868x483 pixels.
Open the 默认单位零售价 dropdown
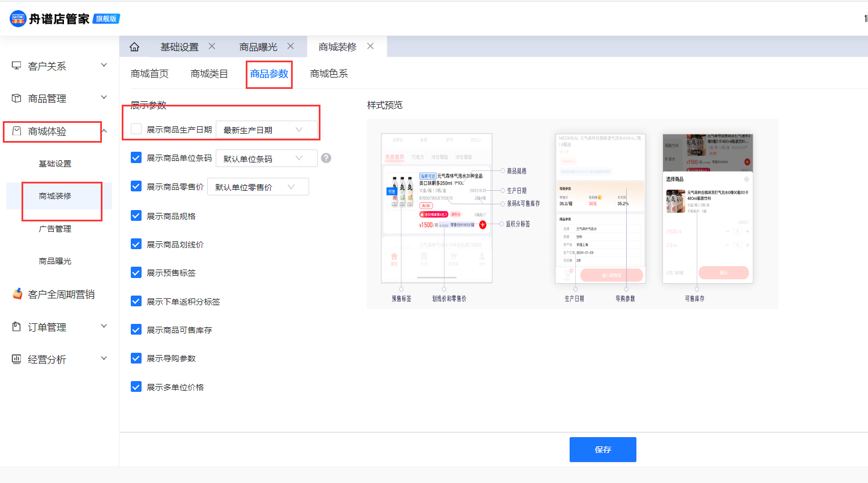(258, 187)
